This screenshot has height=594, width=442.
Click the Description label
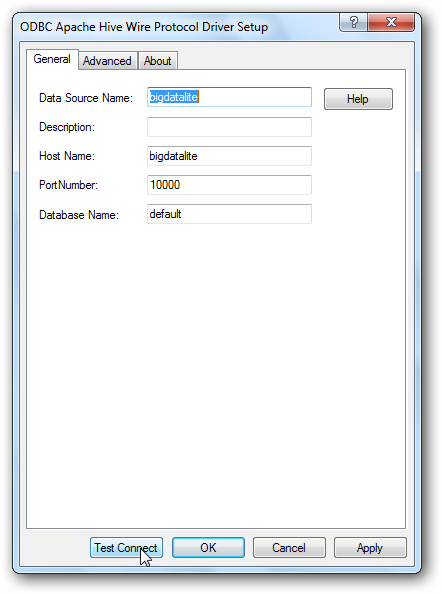pyautogui.click(x=67, y=127)
